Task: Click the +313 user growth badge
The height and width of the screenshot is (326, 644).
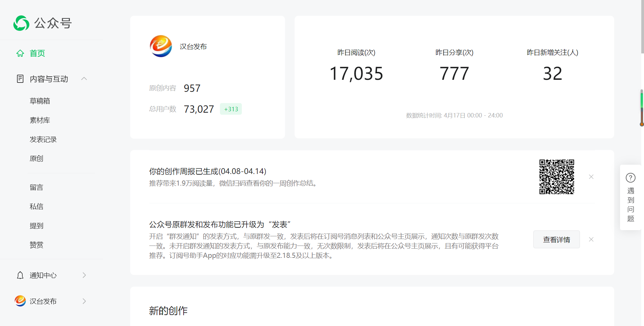Action: tap(231, 109)
